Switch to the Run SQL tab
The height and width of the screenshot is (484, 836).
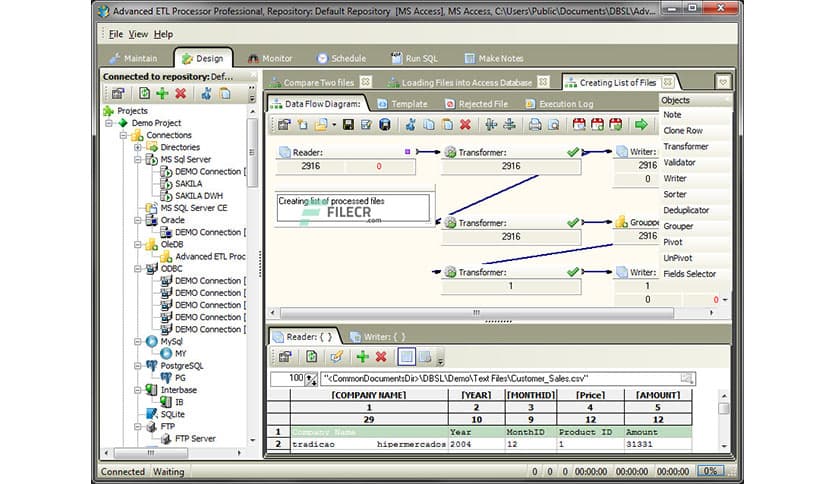414,58
